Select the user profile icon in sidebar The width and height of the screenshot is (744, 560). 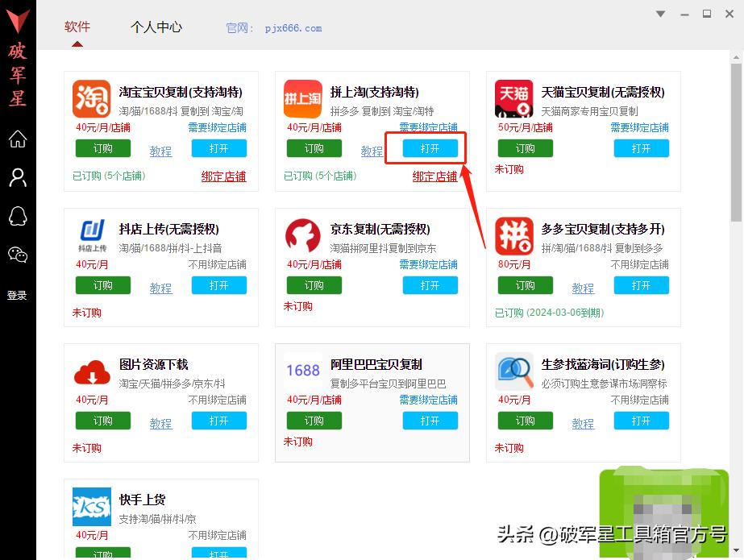(18, 177)
